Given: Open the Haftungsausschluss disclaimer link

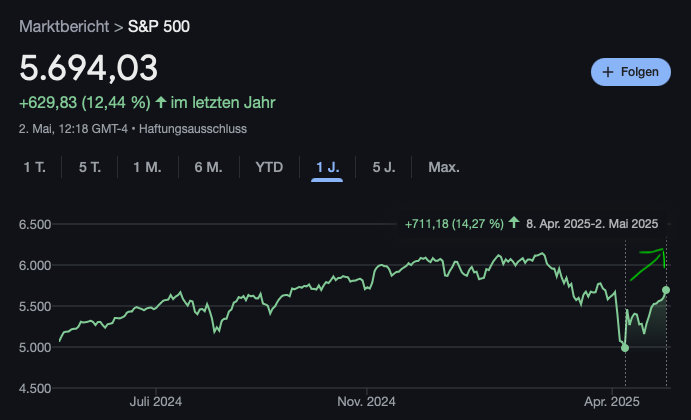Looking at the screenshot, I should coord(193,129).
